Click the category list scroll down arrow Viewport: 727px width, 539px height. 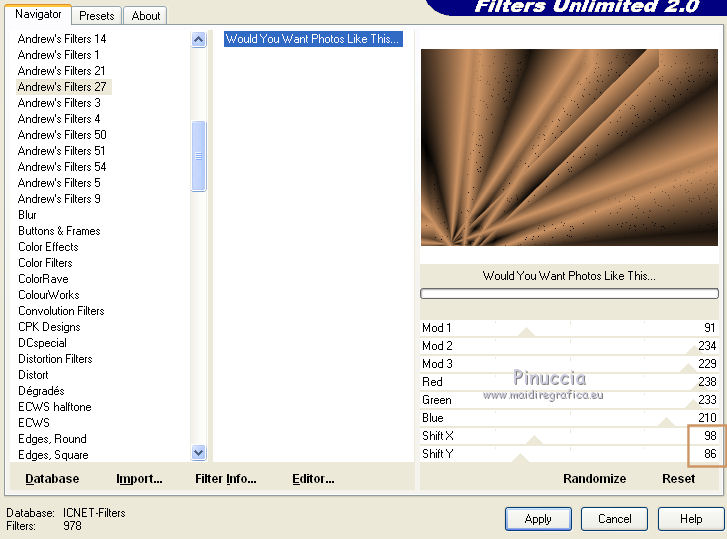coord(198,452)
